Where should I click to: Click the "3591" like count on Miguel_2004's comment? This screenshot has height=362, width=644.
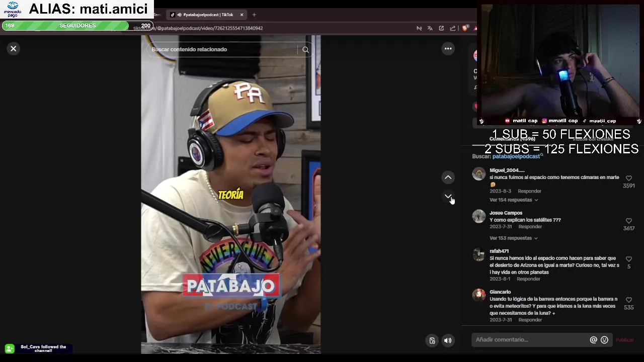pos(628,186)
